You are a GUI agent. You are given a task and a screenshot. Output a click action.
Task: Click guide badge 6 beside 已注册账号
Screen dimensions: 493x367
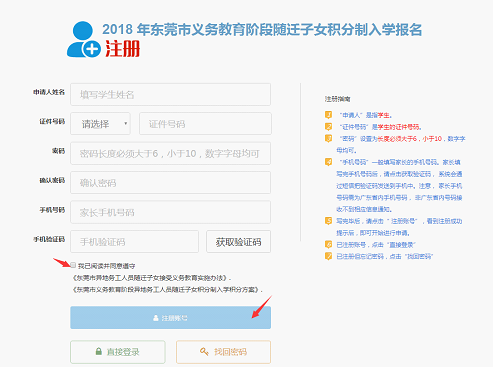[x=328, y=244]
